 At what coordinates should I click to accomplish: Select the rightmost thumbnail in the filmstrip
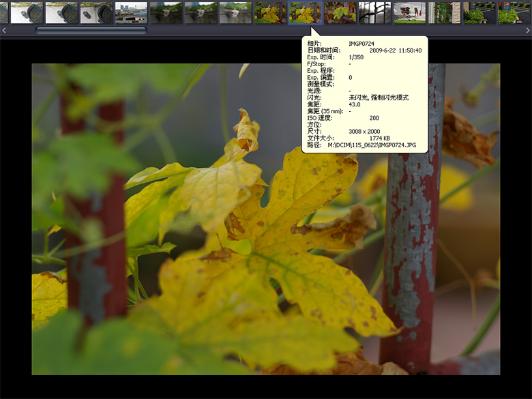(514, 12)
